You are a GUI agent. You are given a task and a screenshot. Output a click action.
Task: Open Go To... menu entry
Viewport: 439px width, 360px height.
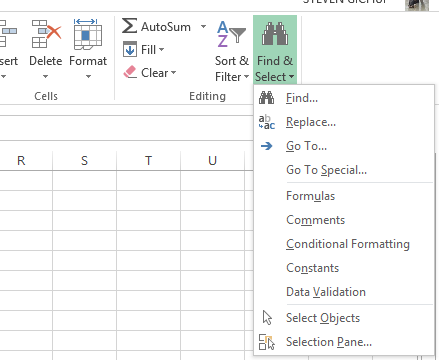coord(344,146)
